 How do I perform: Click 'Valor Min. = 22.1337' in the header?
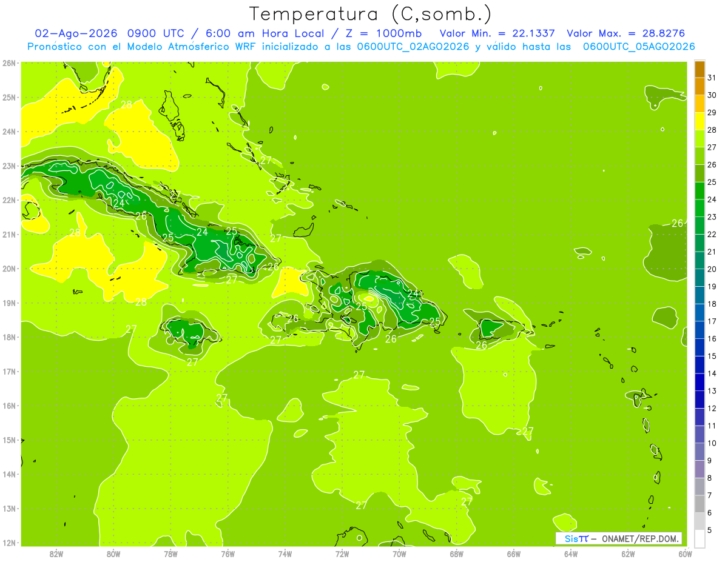(497, 33)
